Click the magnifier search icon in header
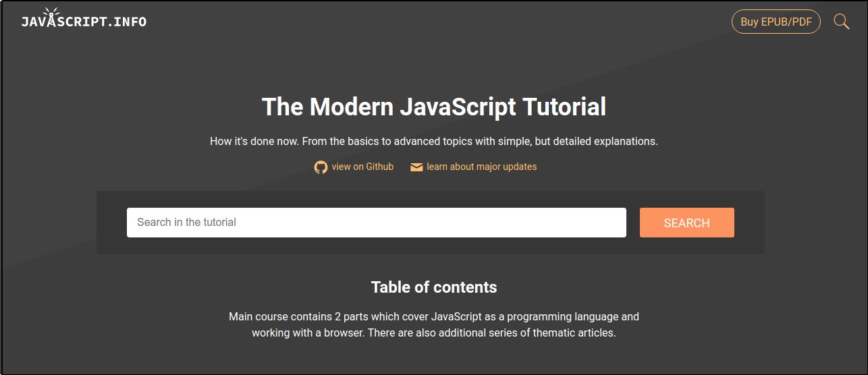 (x=841, y=22)
